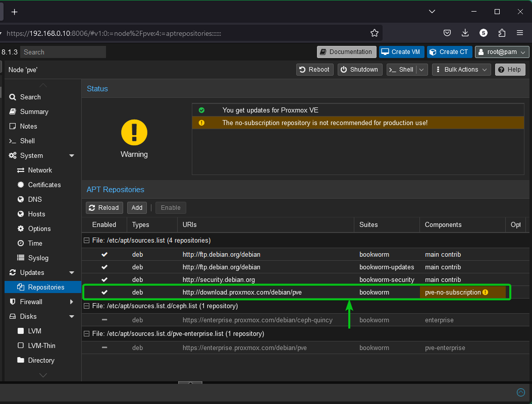Open the Network settings item
This screenshot has height=404, width=532.
[43, 170]
